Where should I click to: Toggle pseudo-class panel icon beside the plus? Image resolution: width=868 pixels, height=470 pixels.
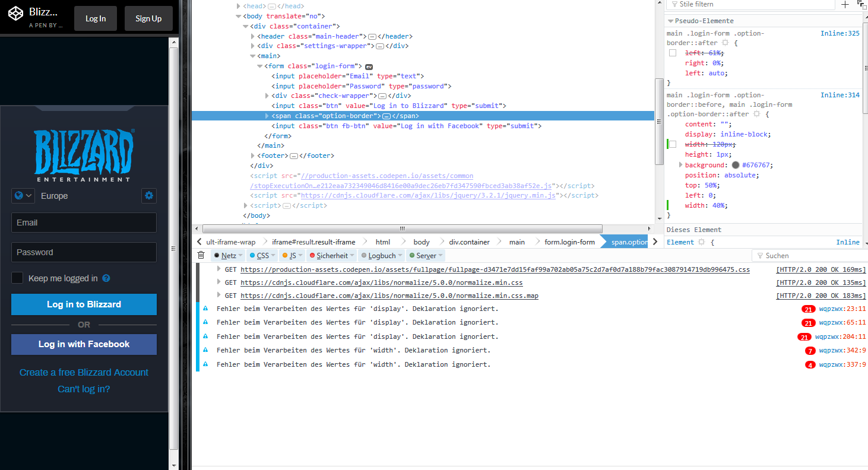[862, 4]
